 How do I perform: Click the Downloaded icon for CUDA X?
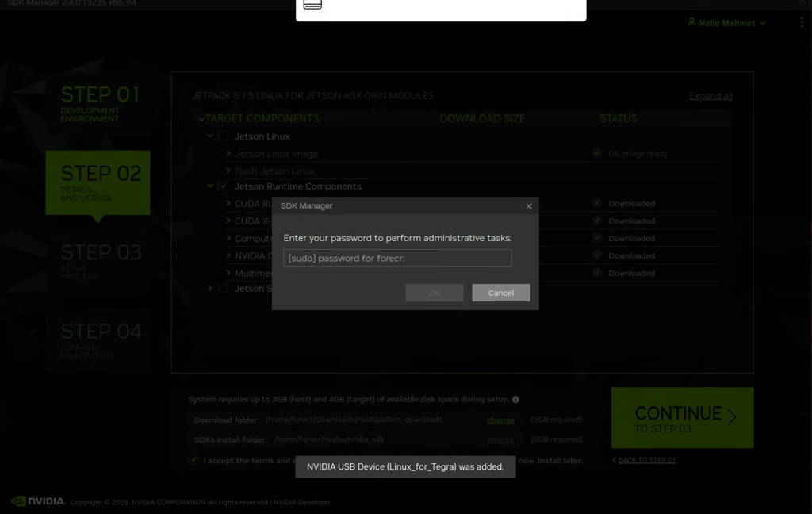pyautogui.click(x=597, y=221)
